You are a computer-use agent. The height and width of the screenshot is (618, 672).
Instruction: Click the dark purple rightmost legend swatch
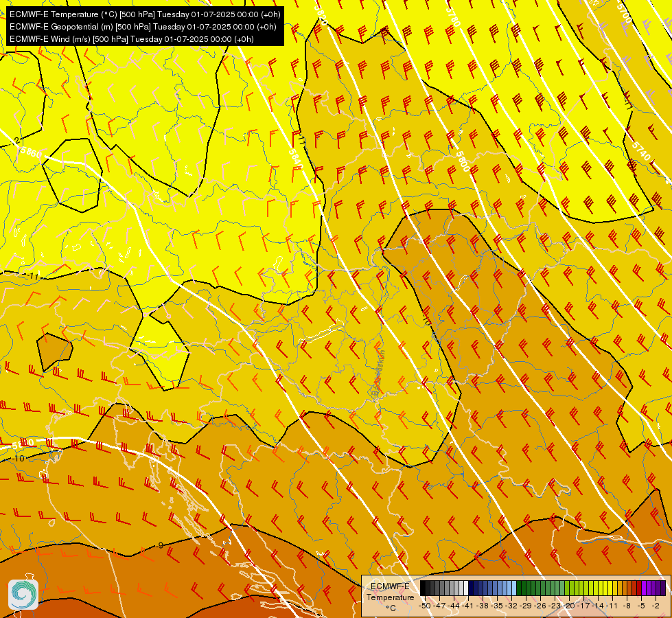pos(663,588)
